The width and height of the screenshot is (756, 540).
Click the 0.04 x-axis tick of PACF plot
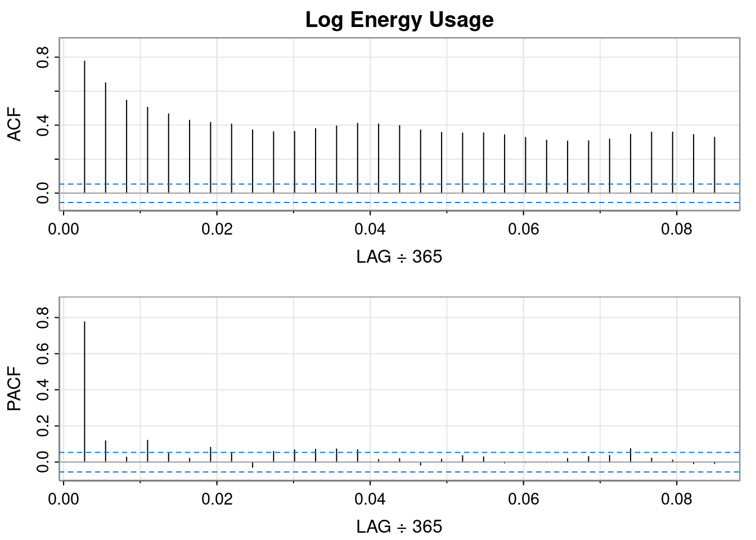coord(370,499)
